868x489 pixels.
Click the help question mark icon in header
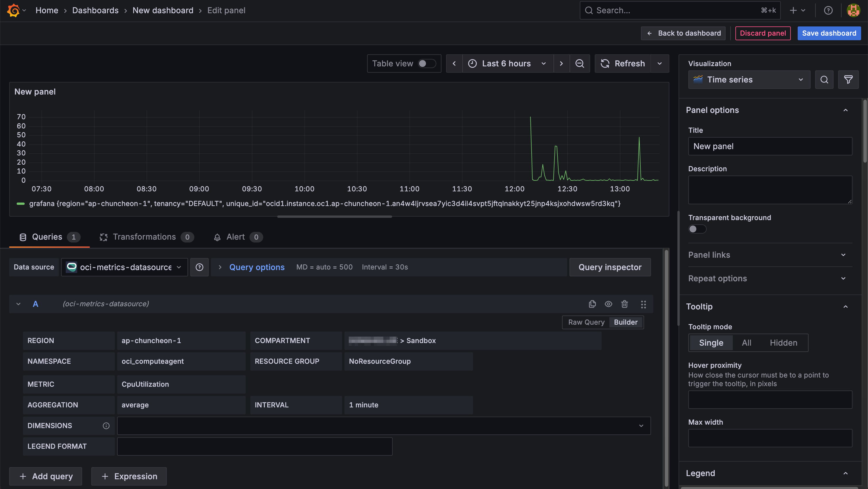828,10
